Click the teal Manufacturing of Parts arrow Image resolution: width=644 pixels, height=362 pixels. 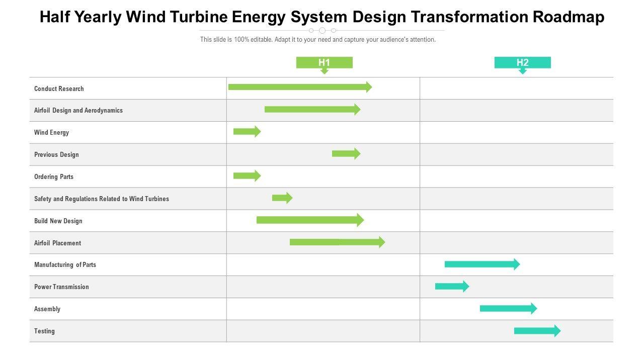(481, 264)
